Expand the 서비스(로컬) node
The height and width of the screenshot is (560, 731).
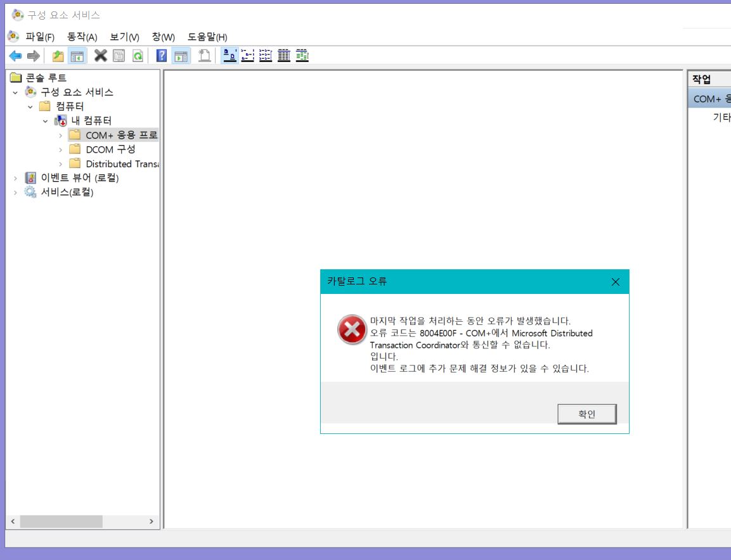15,193
